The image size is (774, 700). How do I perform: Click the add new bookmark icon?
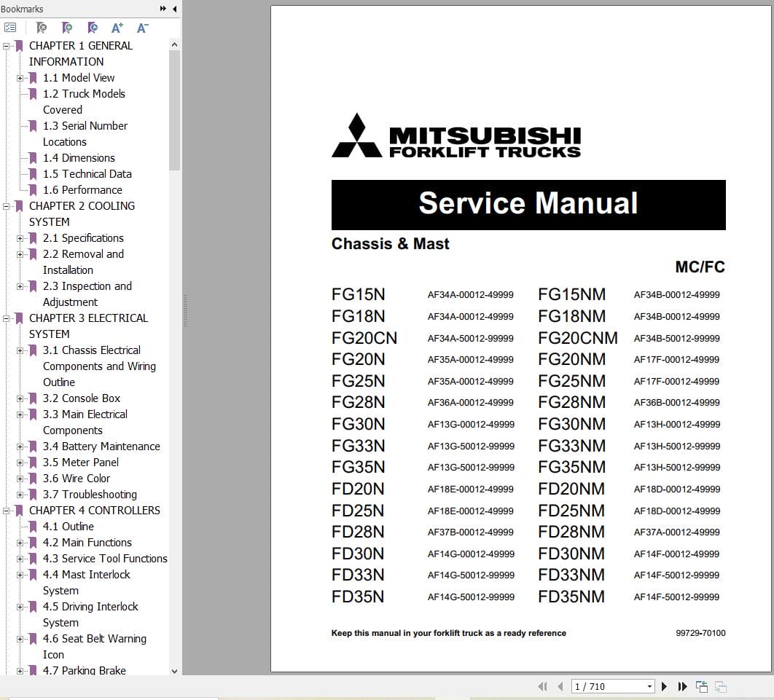66,28
